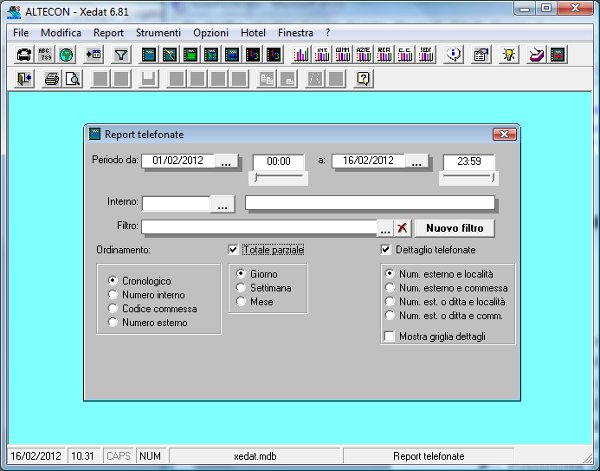This screenshot has width=600, height=471.
Task: Open the properties form toolbar icon
Action: pos(481,55)
